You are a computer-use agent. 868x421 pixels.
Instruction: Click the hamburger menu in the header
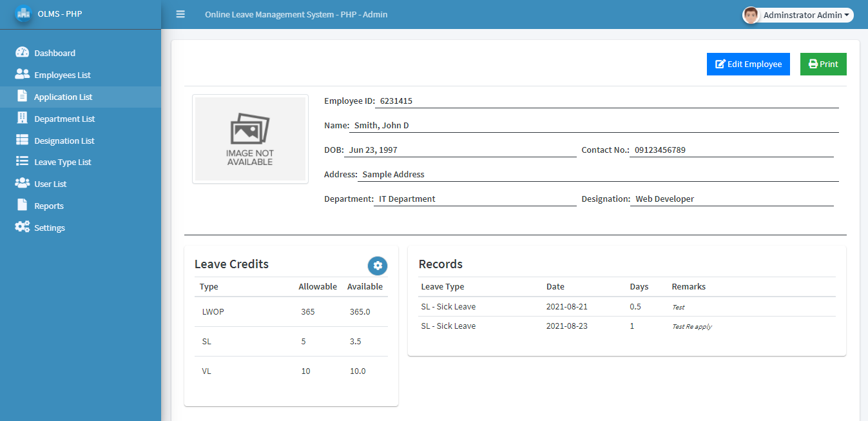click(x=180, y=14)
